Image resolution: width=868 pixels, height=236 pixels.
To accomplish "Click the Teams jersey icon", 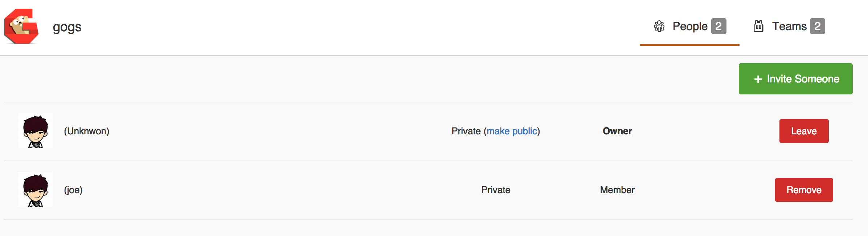I will click(758, 26).
